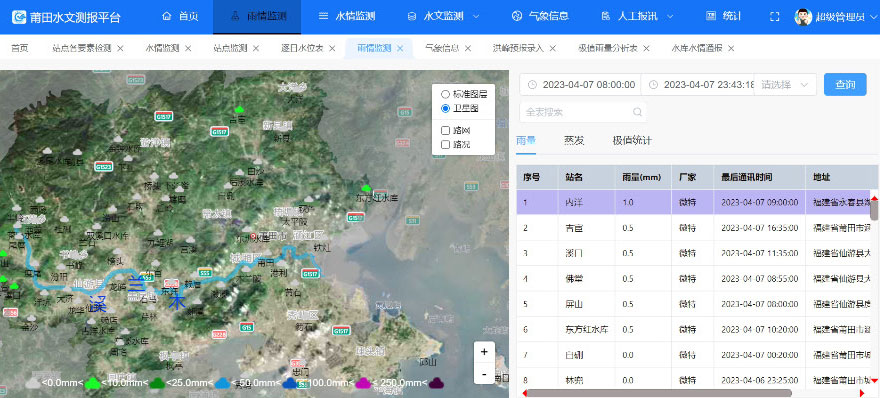
Task: Click the home icon beside 首页
Action: coord(166,16)
